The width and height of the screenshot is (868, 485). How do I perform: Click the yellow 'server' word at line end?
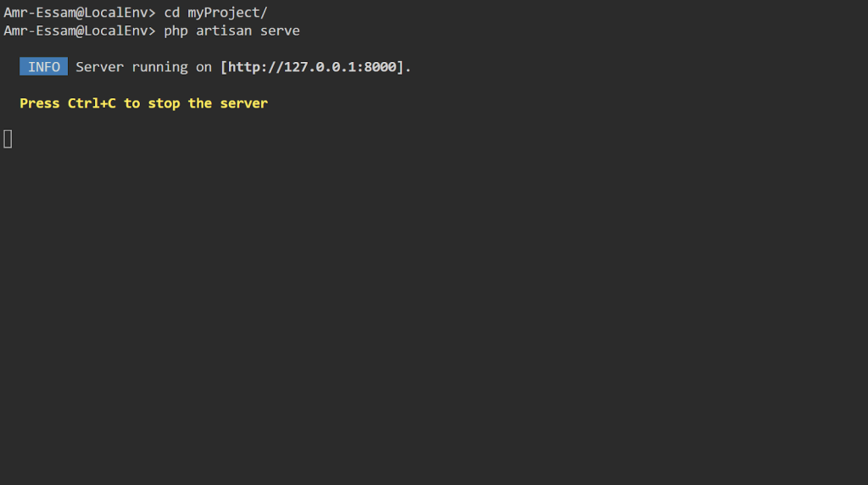(244, 103)
